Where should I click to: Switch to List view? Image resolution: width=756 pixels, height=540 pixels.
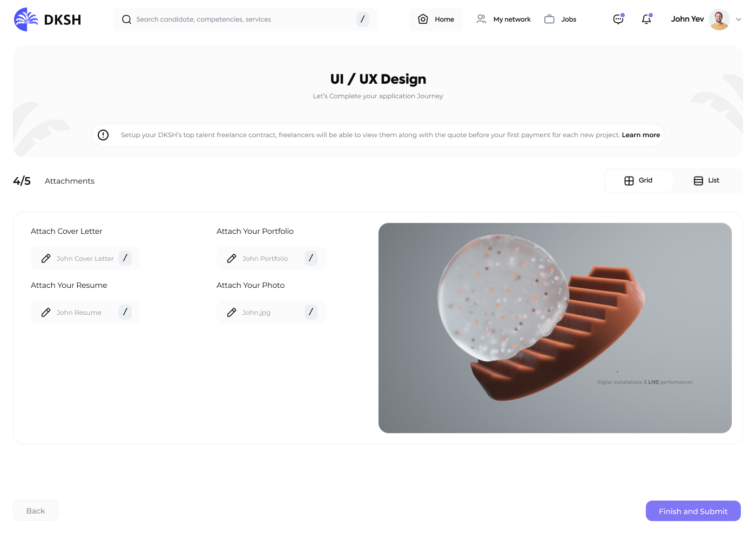[707, 180]
